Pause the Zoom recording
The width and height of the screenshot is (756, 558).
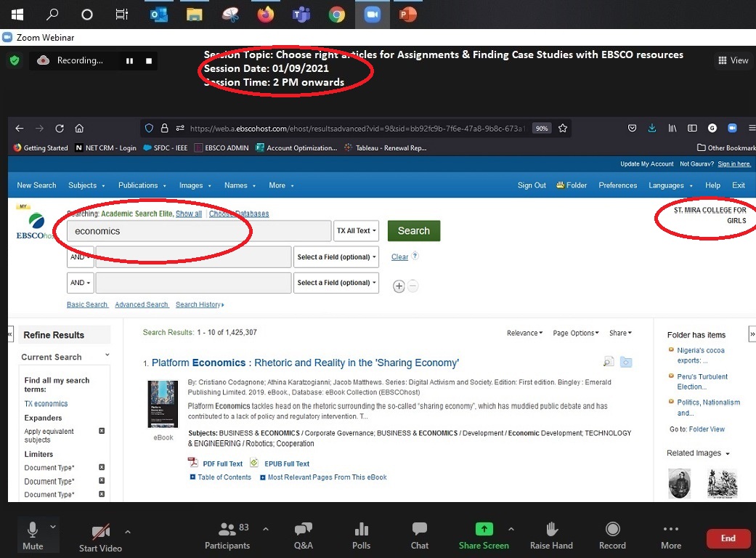tap(129, 61)
